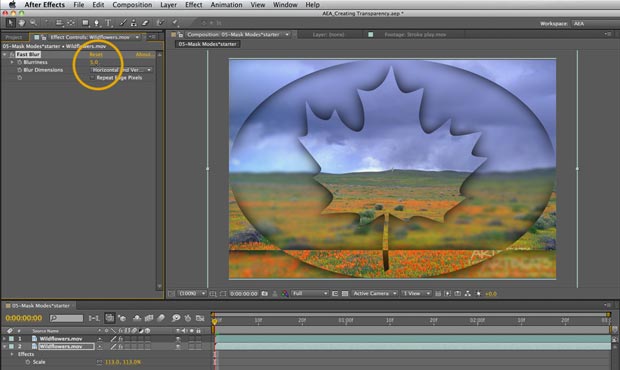Open the Effect menu

[x=194, y=5]
